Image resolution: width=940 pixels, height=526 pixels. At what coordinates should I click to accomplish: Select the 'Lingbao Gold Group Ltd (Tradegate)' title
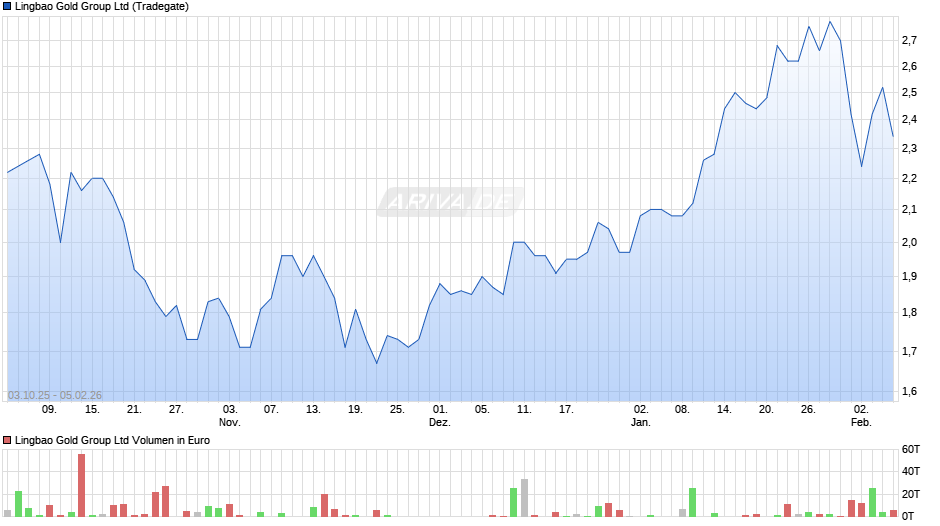click(x=102, y=7)
